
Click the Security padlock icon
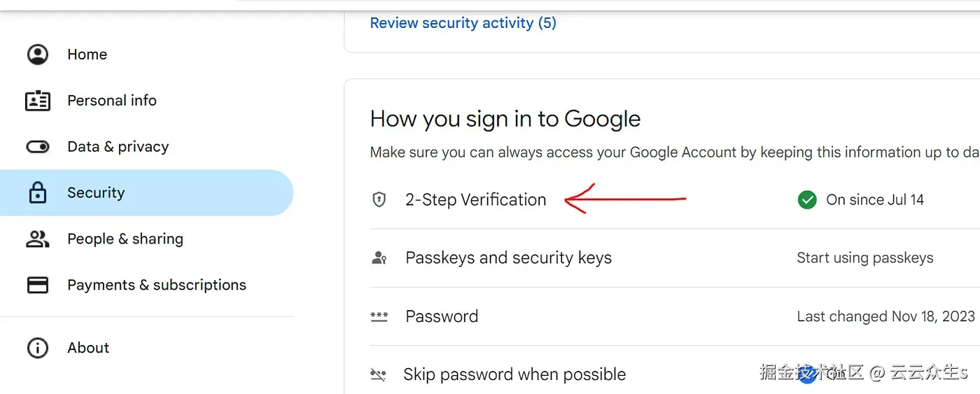38,193
